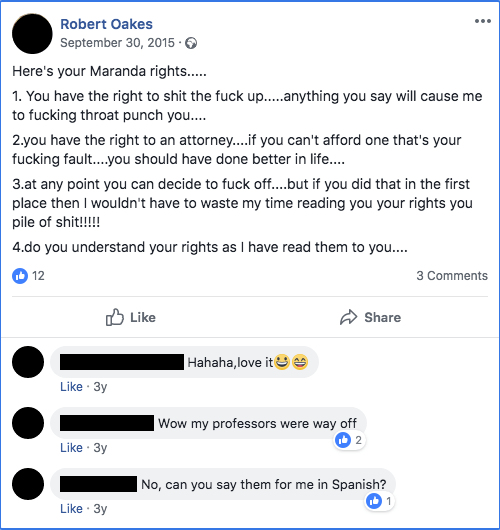Click the 1-like badge on Spanish comment
The height and width of the screenshot is (530, 500).
tap(380, 501)
